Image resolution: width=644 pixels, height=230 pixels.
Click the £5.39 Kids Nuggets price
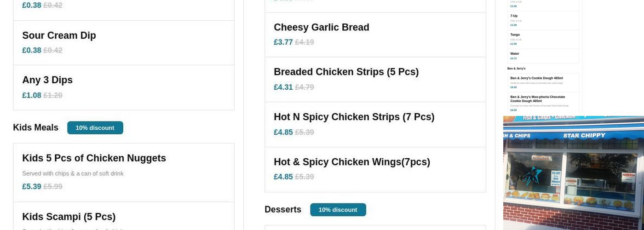coord(32,187)
